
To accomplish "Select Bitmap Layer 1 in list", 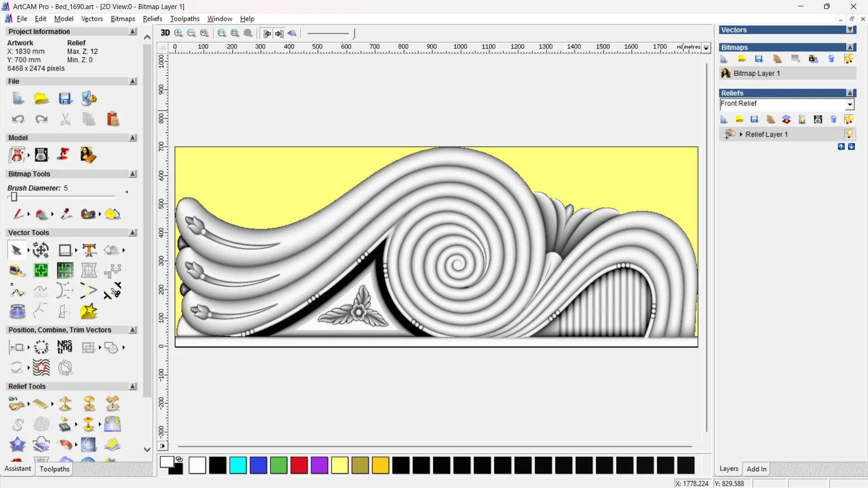I will 756,73.
